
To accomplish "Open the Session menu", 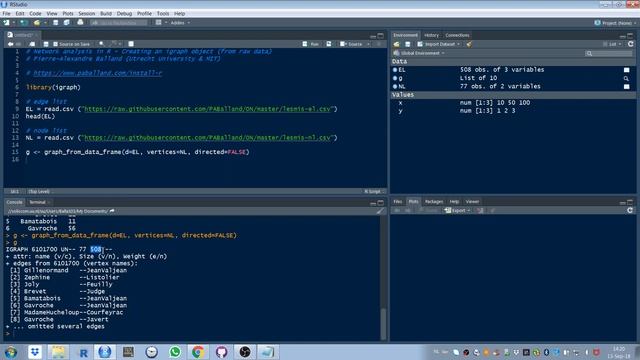I will (x=87, y=13).
